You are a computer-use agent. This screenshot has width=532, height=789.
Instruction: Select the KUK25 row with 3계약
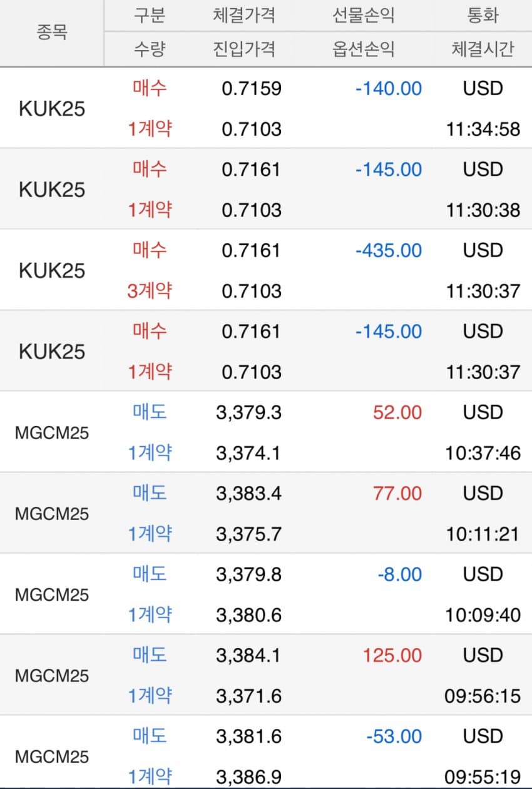[x=266, y=270]
